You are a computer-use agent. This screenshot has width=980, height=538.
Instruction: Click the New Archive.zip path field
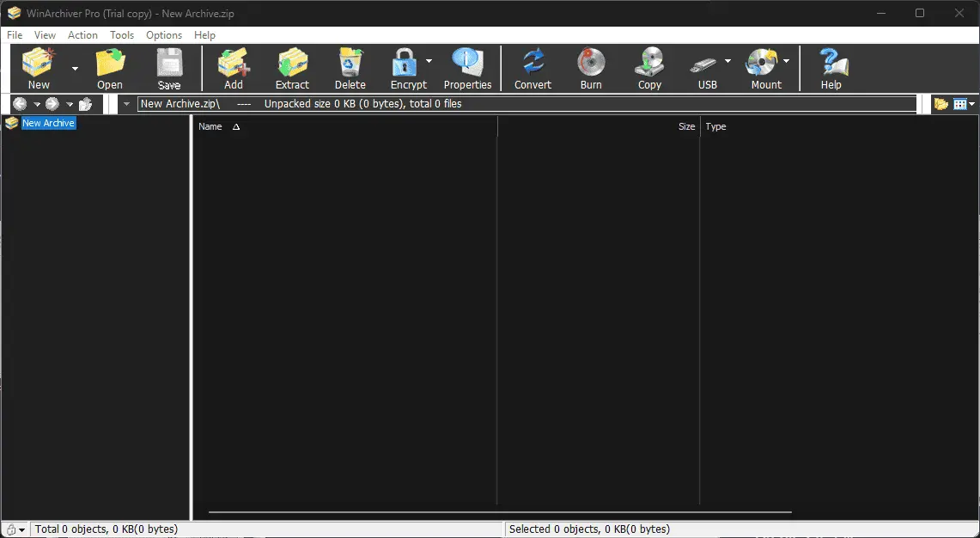tap(527, 104)
